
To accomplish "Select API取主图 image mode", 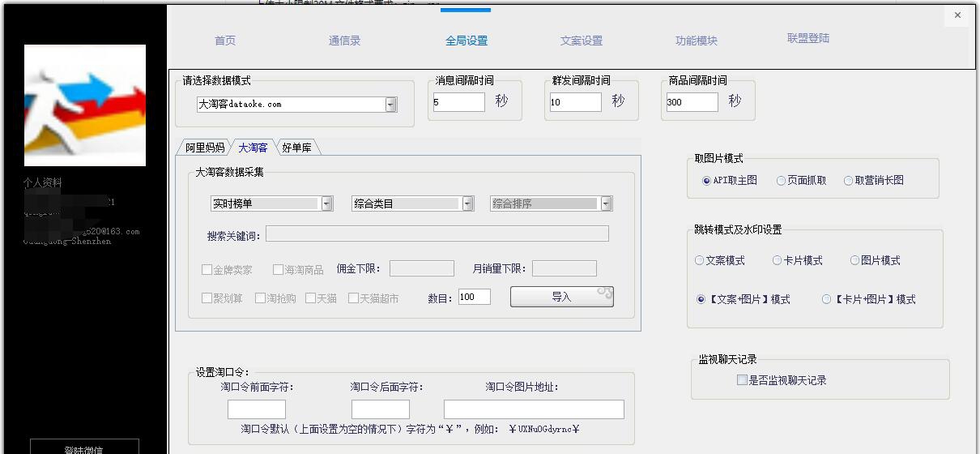I will pos(706,181).
